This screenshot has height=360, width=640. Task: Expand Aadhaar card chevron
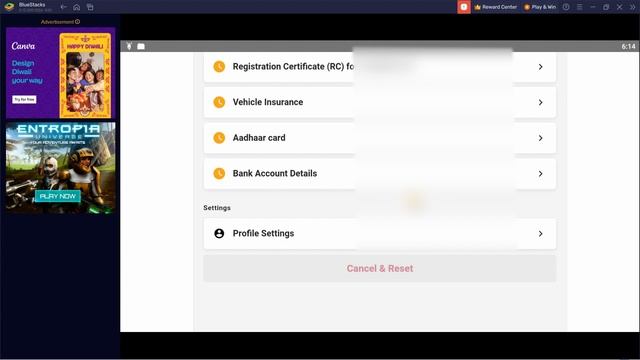click(540, 138)
